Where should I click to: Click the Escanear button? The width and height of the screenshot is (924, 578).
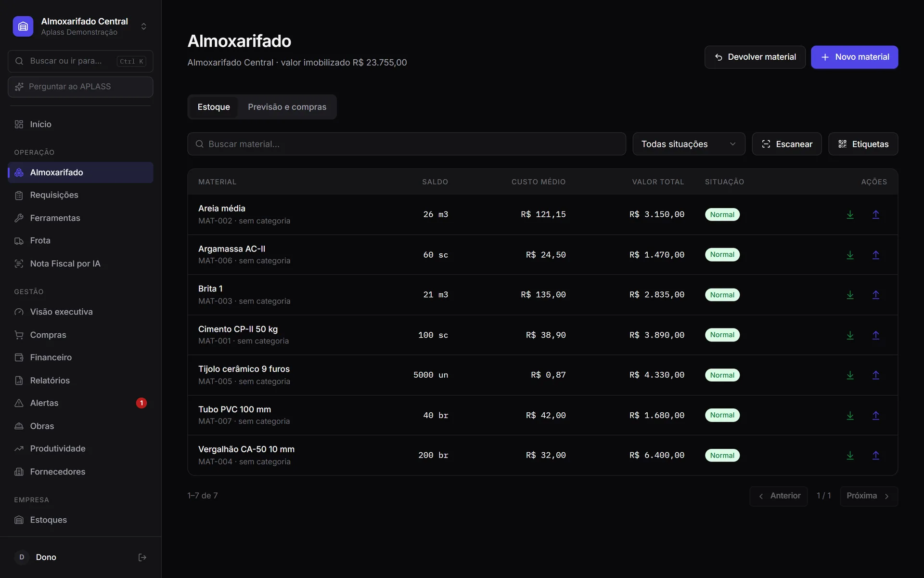[x=786, y=144]
